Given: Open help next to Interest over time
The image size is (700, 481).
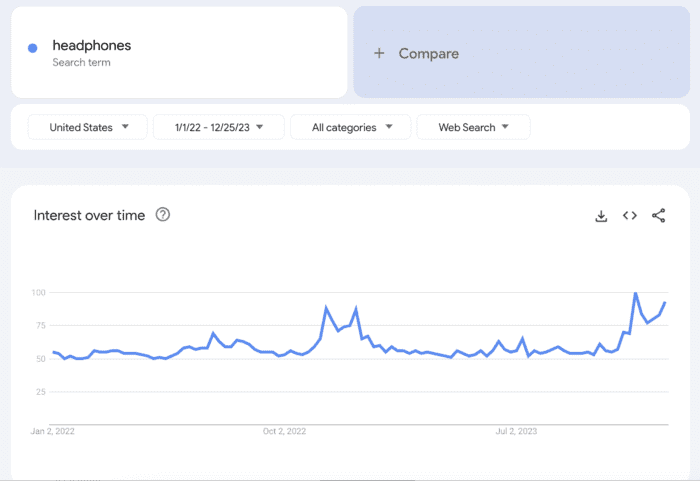Looking at the screenshot, I should [163, 215].
